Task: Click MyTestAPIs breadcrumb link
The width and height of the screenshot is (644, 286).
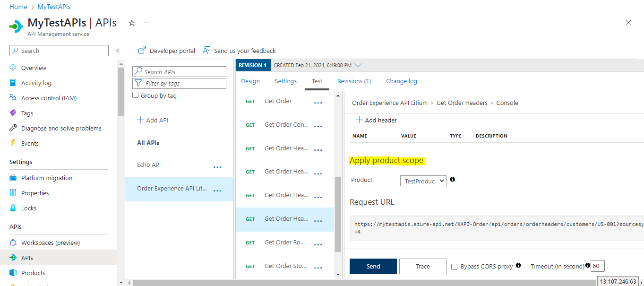Action: pyautogui.click(x=54, y=7)
